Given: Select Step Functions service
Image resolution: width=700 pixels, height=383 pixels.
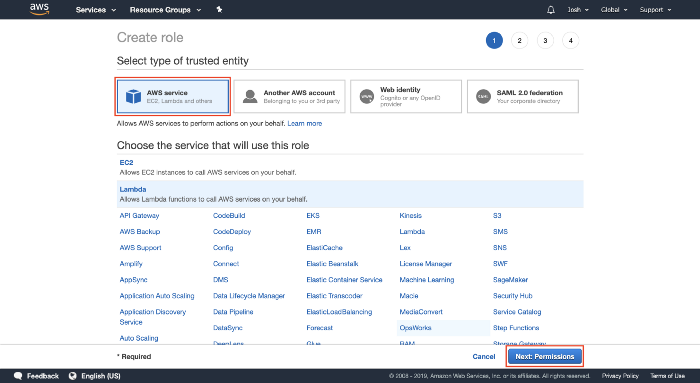Looking at the screenshot, I should pos(516,328).
